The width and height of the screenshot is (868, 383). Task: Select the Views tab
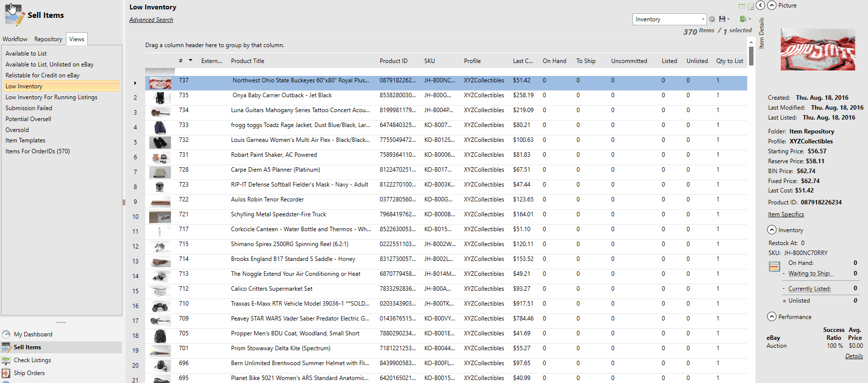[x=77, y=39]
